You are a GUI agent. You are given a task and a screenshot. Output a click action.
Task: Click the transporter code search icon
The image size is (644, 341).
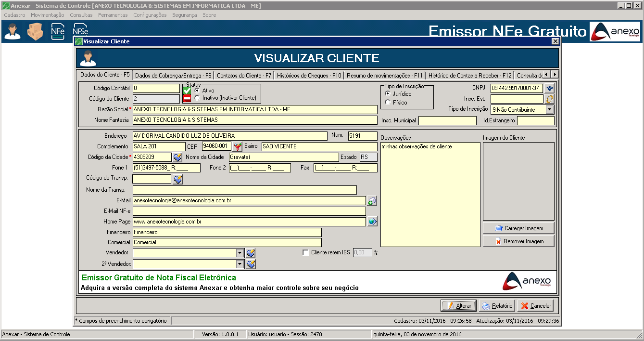coord(177,179)
